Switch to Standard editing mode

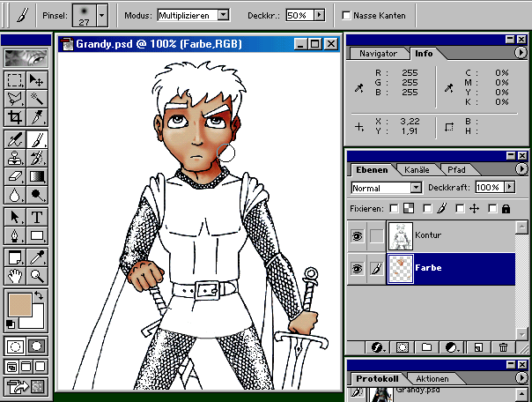pos(15,346)
